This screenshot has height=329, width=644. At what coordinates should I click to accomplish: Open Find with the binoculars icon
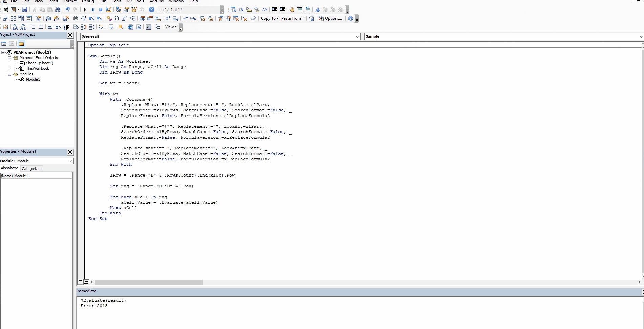(58, 9)
